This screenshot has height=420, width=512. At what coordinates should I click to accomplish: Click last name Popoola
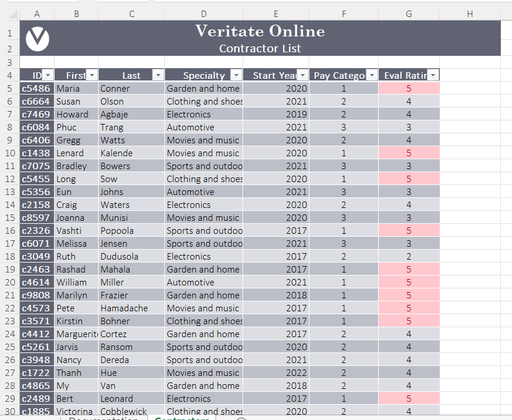coord(132,231)
